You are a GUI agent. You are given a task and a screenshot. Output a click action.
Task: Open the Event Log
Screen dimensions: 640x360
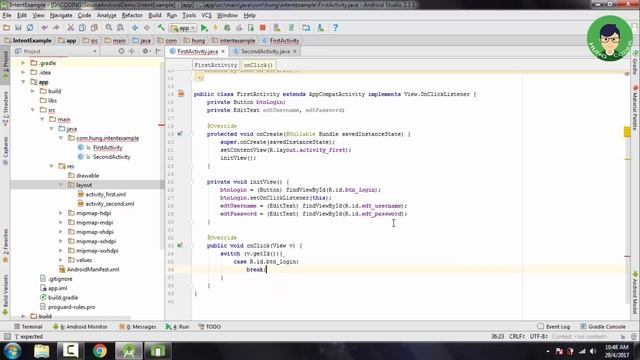553,327
